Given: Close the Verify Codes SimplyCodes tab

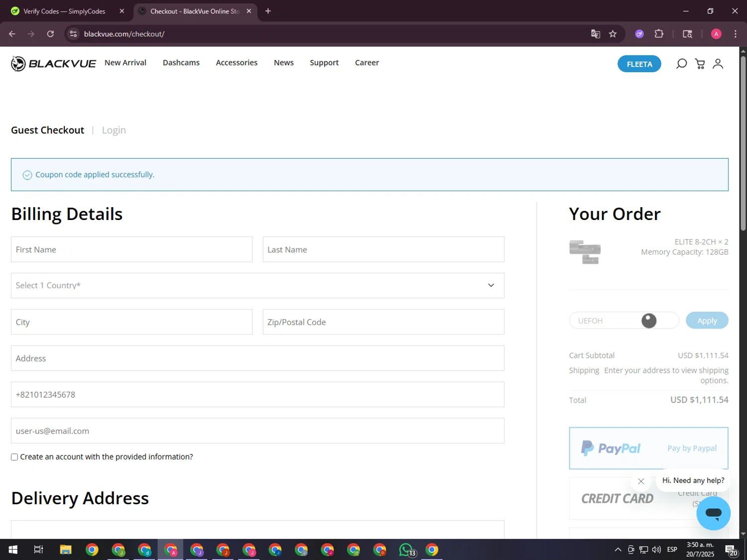Looking at the screenshot, I should click(x=122, y=11).
